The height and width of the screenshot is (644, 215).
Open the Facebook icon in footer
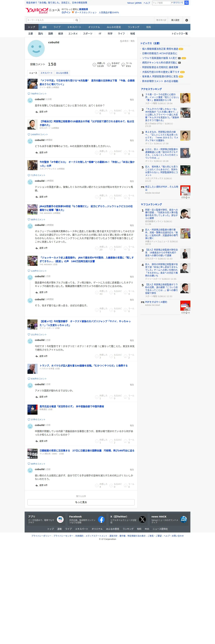point(101,519)
